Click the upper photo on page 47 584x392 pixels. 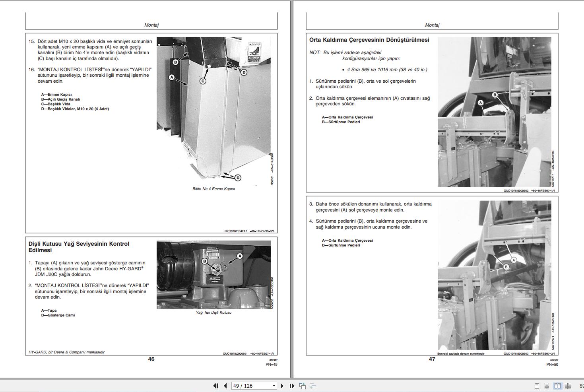pos(494,112)
